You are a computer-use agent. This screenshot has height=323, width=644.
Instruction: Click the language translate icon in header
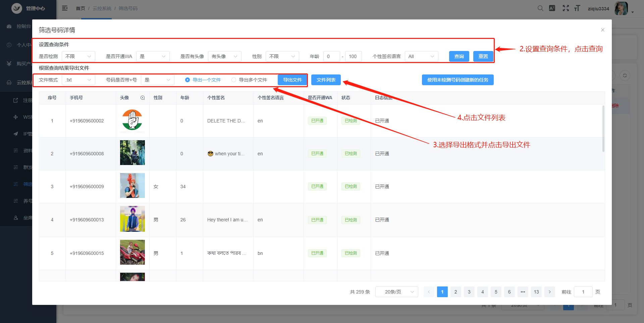[x=552, y=8]
